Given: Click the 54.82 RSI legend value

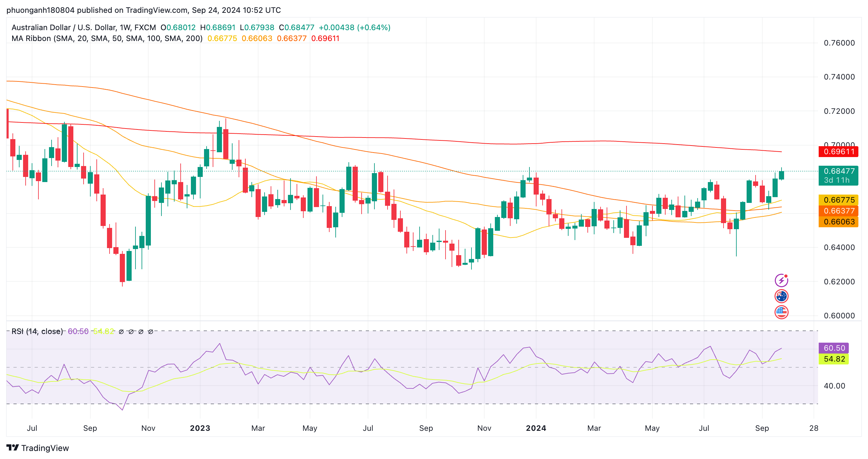Looking at the screenshot, I should [x=103, y=331].
